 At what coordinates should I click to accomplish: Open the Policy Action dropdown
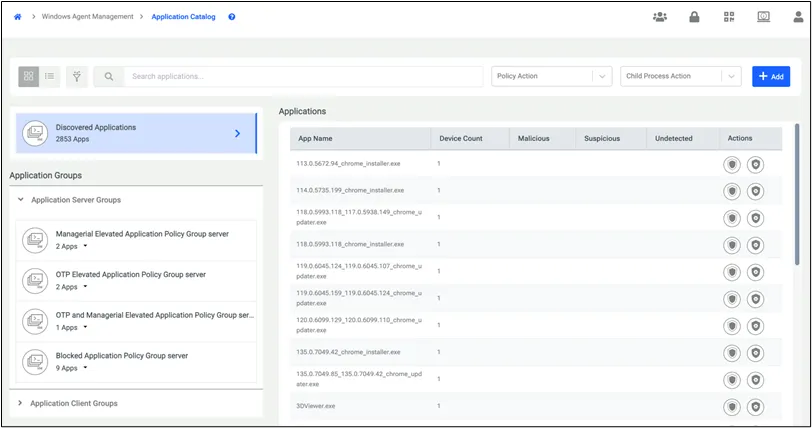pyautogui.click(x=552, y=76)
